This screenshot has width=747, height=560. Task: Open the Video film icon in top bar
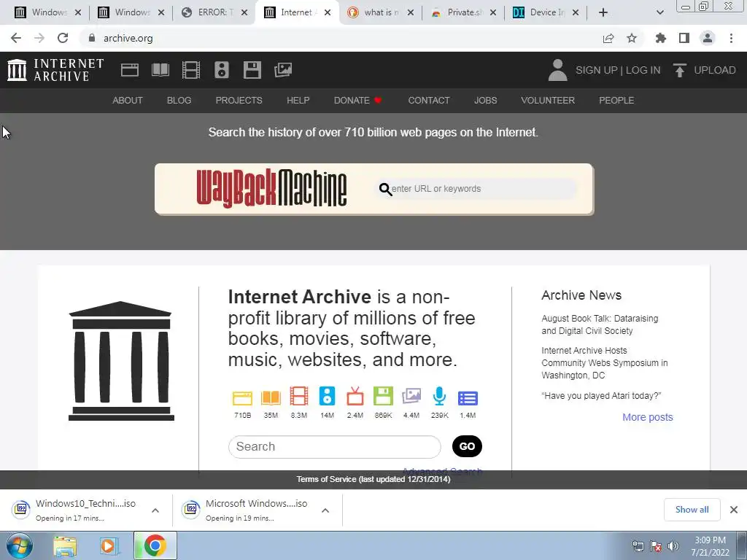pos(191,70)
